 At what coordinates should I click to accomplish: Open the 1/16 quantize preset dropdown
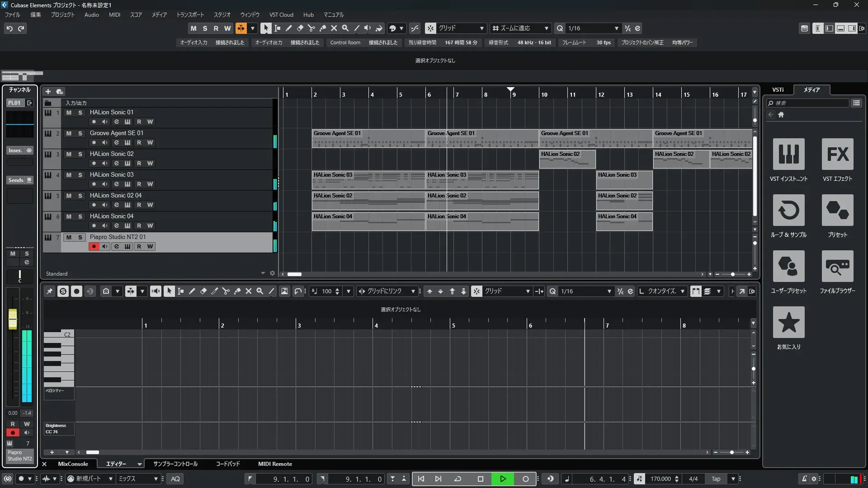[x=616, y=28]
